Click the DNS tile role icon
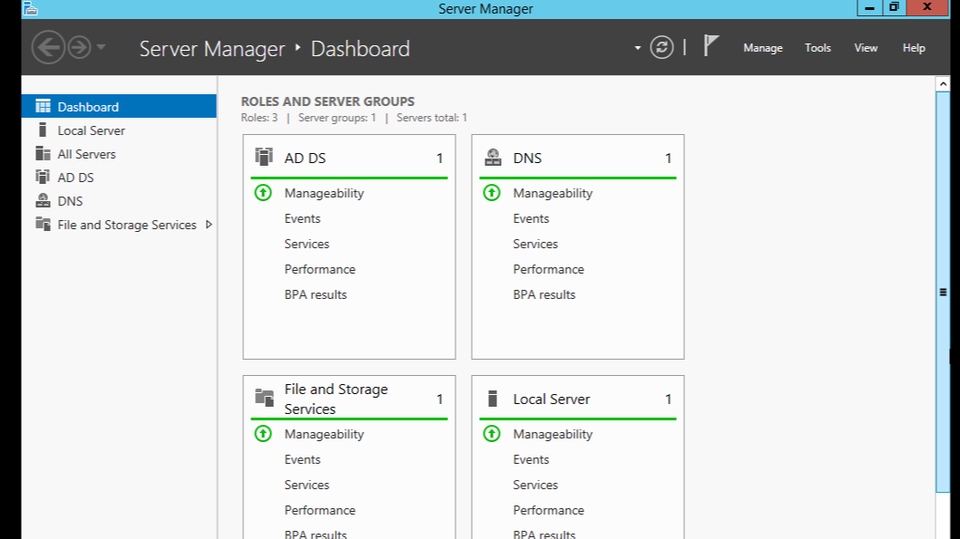This screenshot has height=539, width=960. (493, 157)
